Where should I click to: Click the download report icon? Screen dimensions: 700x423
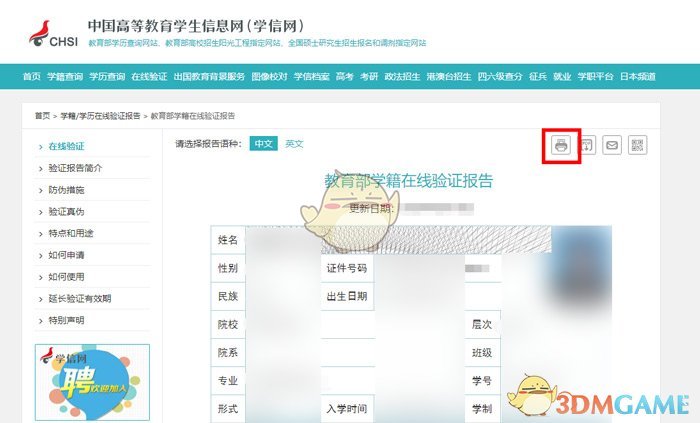pyautogui.click(x=588, y=145)
